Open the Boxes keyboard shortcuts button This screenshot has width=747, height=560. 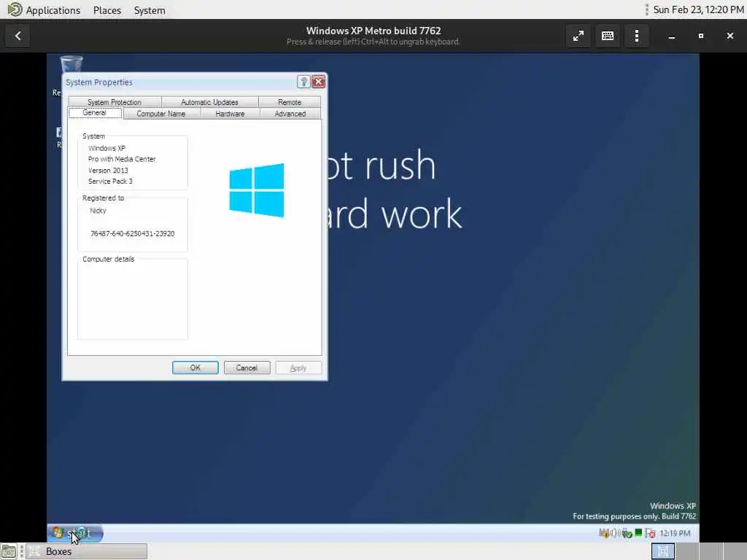tap(608, 36)
